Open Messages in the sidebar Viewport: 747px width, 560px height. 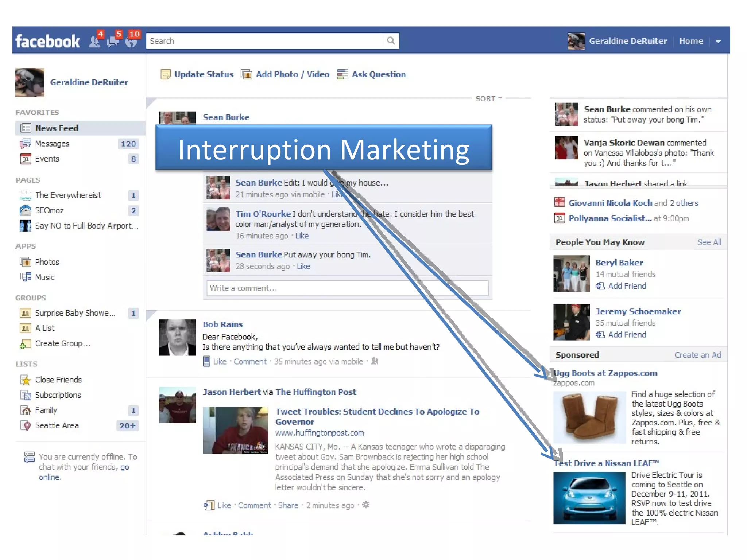(x=52, y=144)
